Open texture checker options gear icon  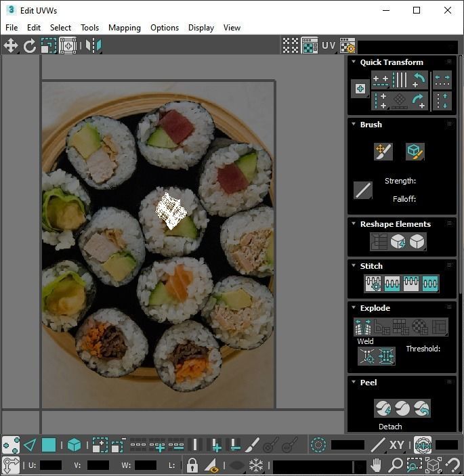click(347, 46)
